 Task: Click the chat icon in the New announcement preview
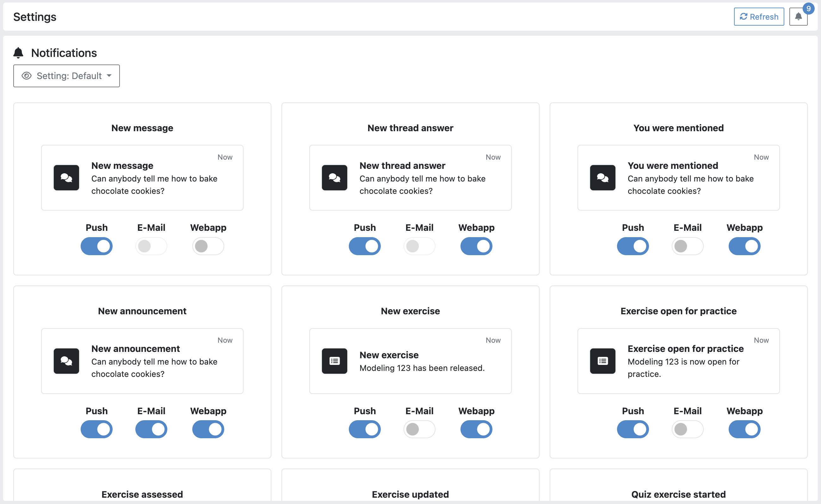(66, 361)
